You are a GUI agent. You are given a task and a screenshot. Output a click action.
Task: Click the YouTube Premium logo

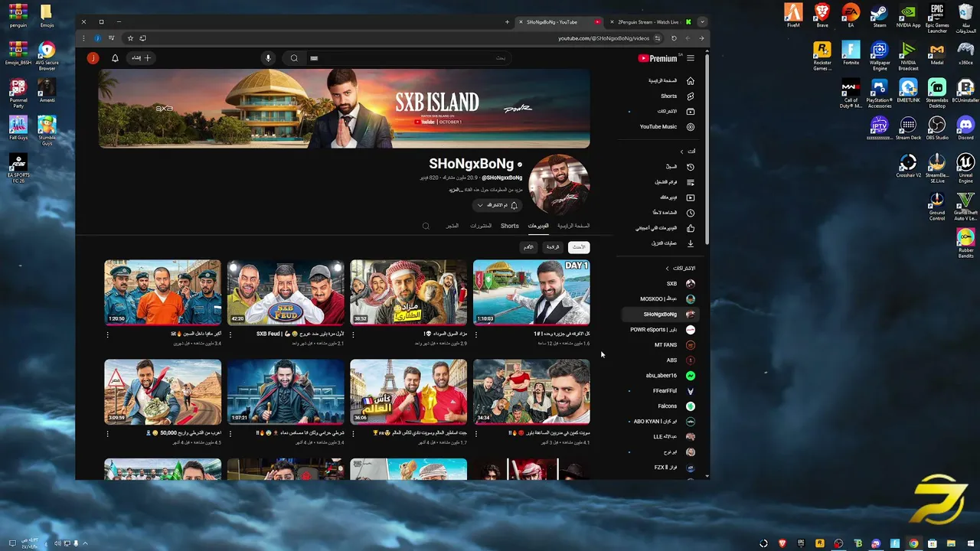point(659,58)
